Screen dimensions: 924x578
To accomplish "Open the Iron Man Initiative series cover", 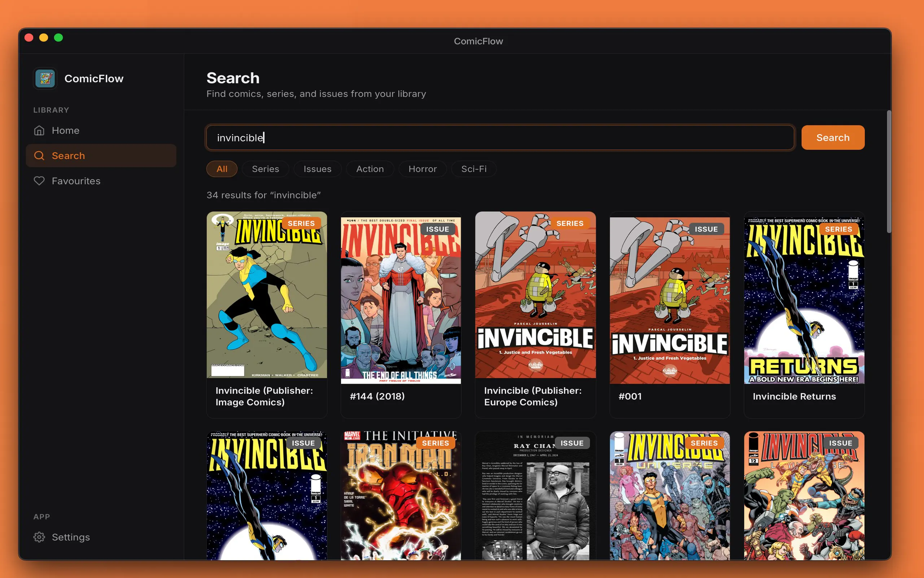I will pos(401,496).
